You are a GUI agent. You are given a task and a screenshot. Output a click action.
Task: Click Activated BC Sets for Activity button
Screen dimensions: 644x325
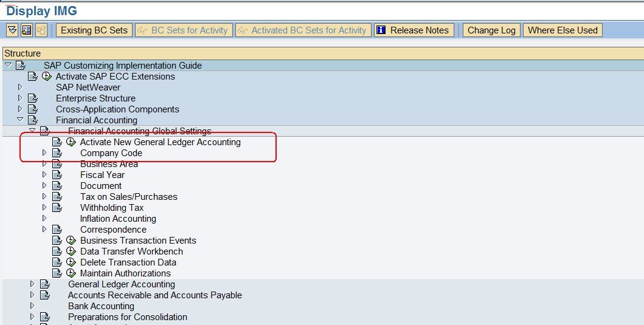tap(303, 30)
